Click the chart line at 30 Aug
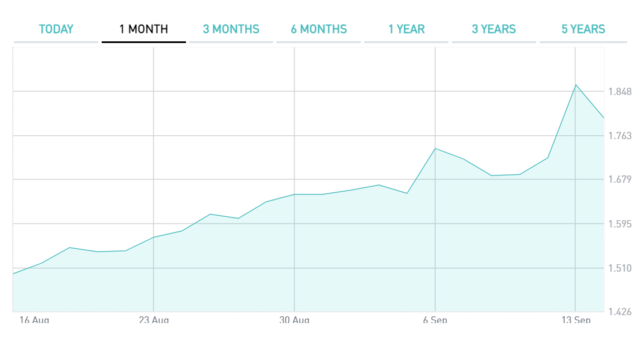644x342 pixels. [x=294, y=194]
